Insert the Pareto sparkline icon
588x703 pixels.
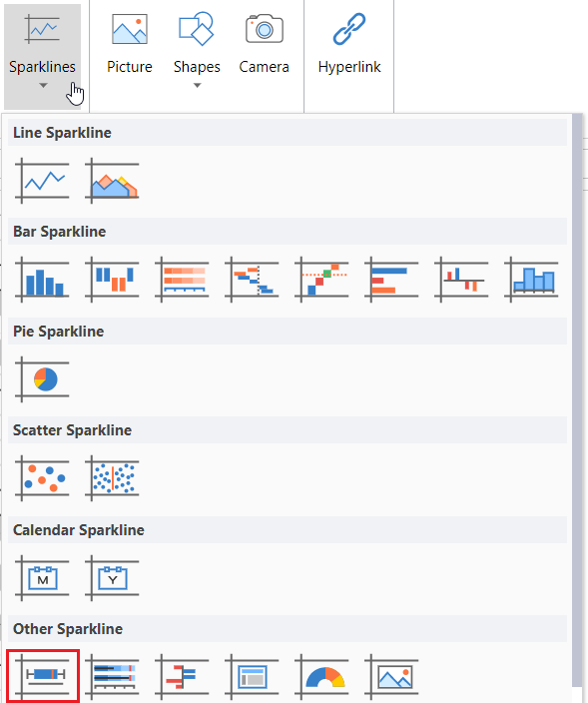321,280
